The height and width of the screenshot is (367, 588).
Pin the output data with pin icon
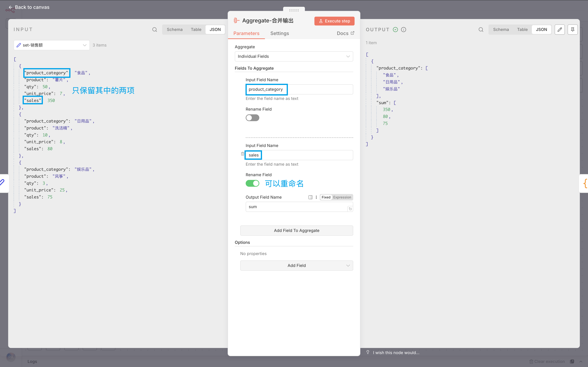[x=573, y=30]
